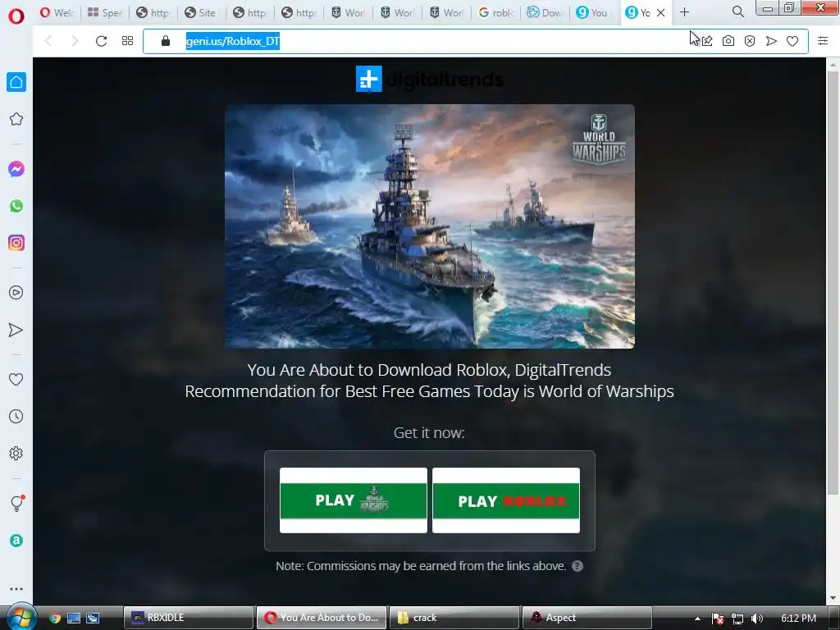Screen dimensions: 840x630
Task: Take a snapshot with the camera icon
Action: point(728,41)
